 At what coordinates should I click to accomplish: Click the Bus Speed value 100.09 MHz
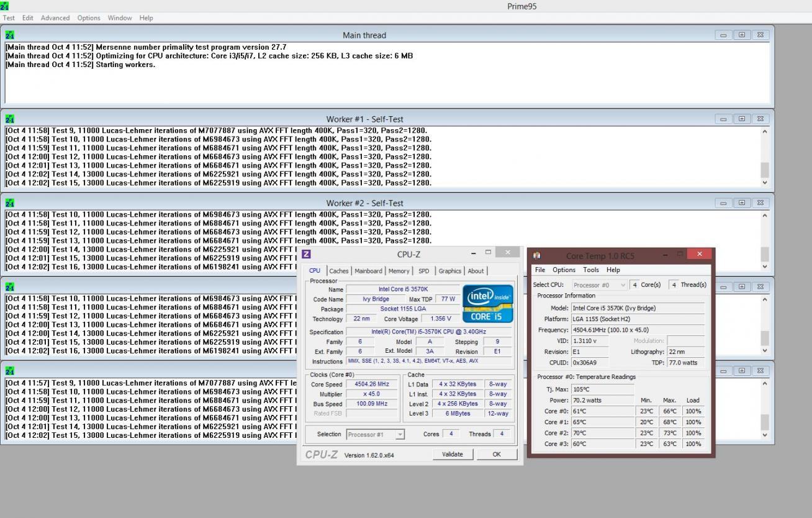click(371, 404)
